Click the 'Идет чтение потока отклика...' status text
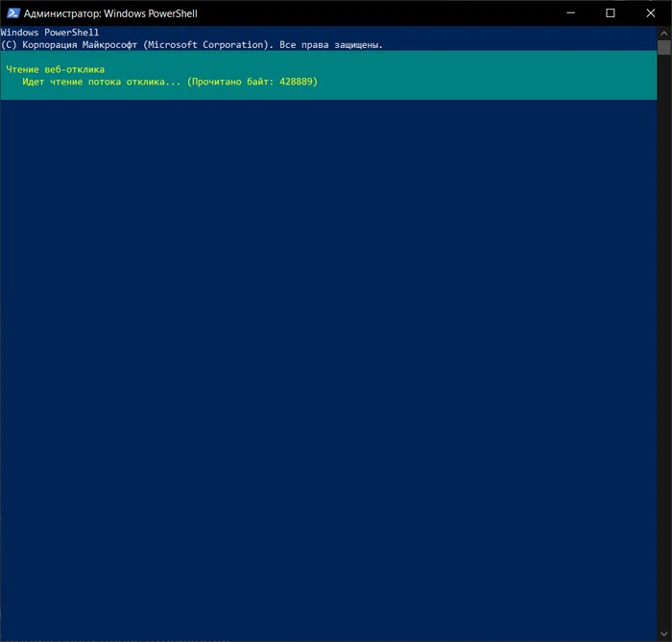 101,82
